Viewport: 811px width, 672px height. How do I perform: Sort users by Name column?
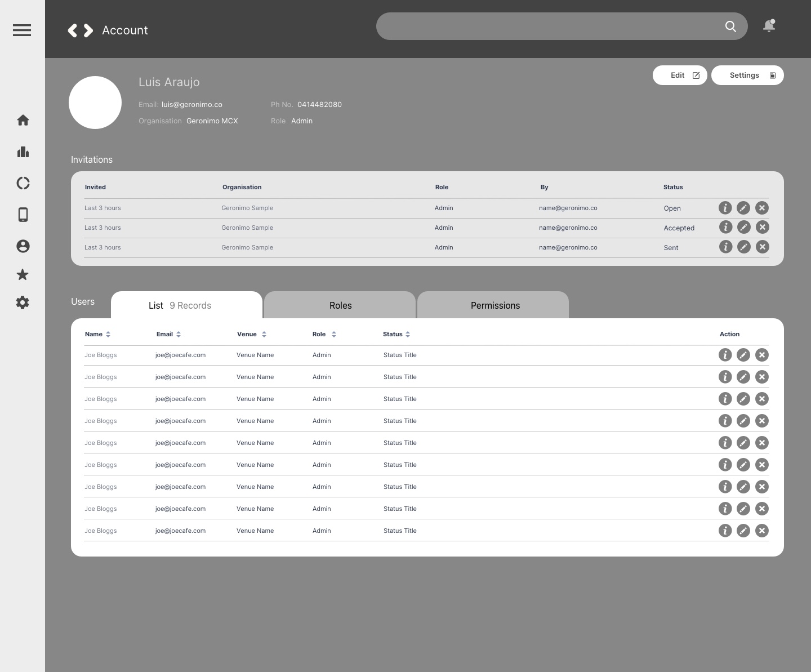pos(108,334)
